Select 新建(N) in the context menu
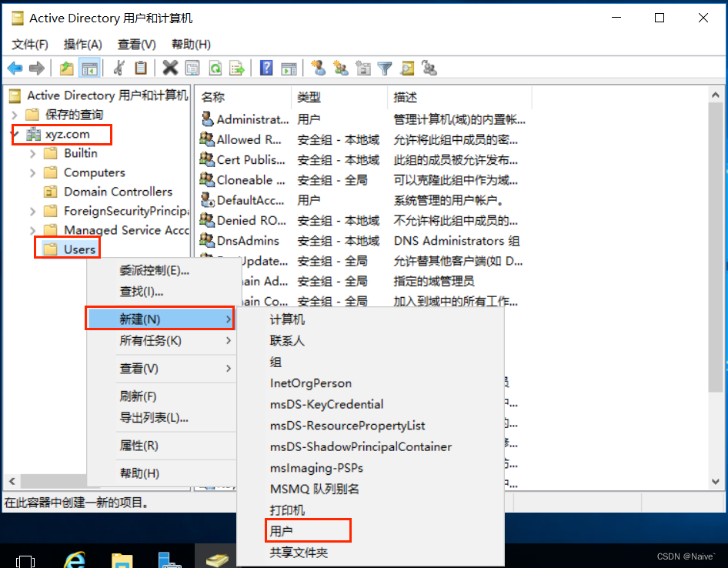The image size is (728, 568). (161, 319)
